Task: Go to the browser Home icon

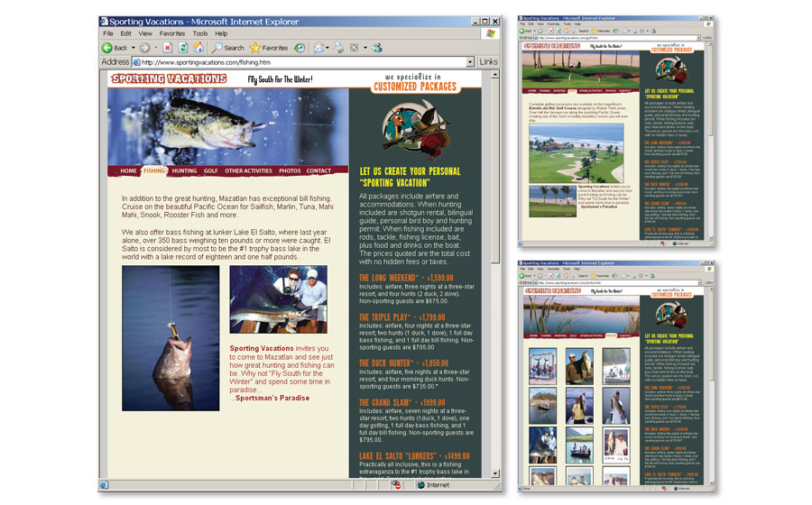Action: click(198, 48)
